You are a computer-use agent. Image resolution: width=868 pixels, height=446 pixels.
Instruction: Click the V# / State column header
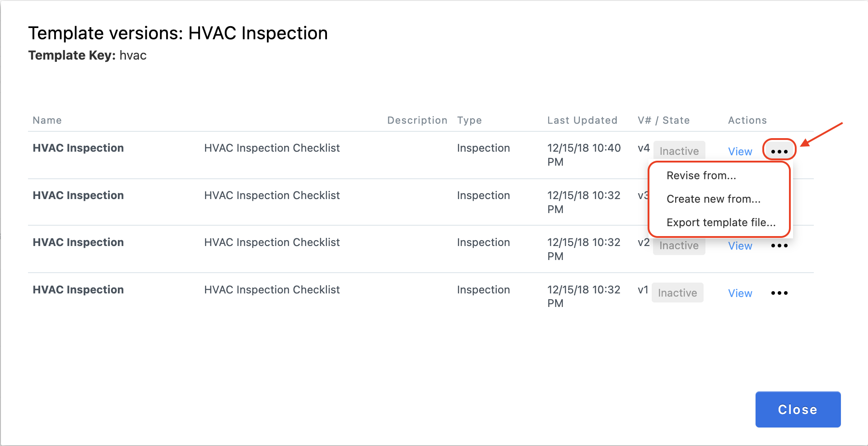coord(663,120)
